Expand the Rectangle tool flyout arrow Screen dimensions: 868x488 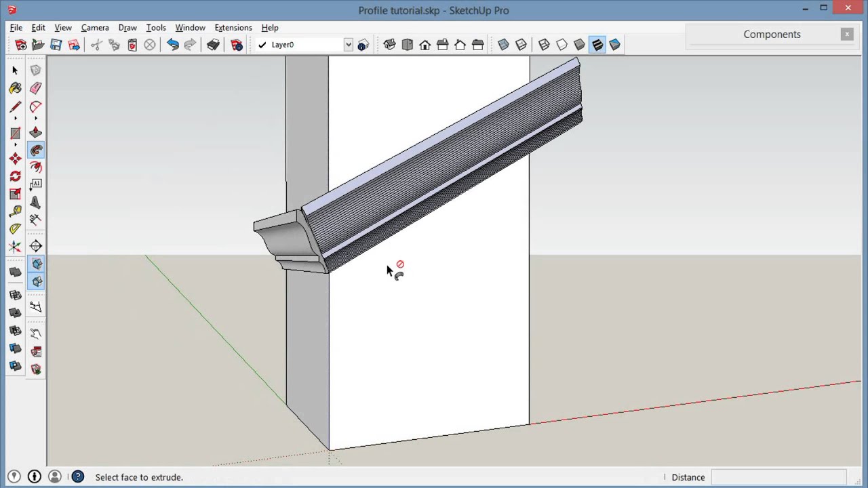click(15, 144)
